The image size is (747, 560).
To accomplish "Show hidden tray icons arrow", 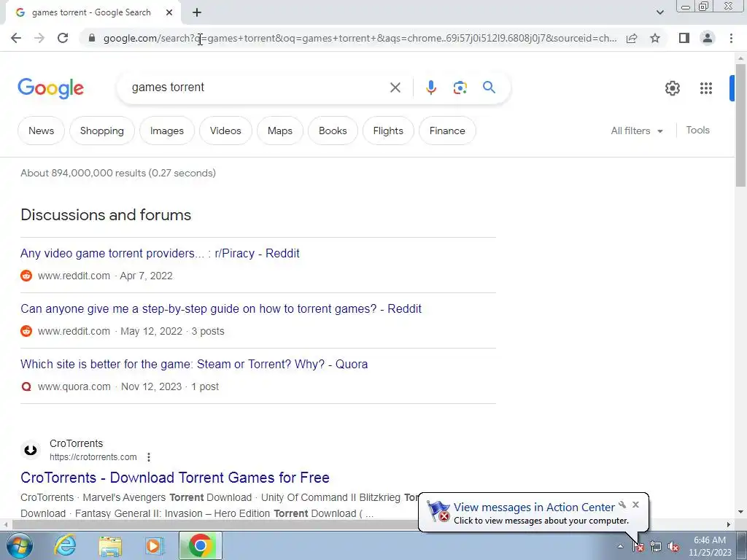I will (x=620, y=547).
